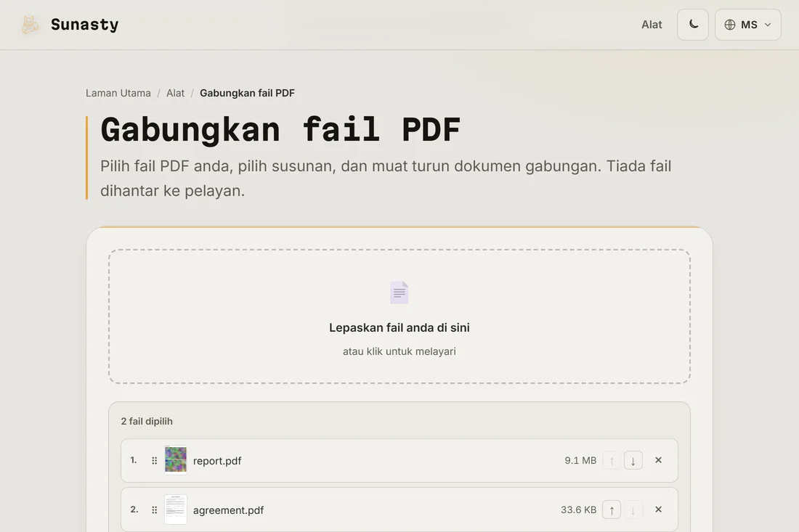Click the Gabungkan fail PDF main heading
The height and width of the screenshot is (532, 799).
pyautogui.click(x=280, y=129)
